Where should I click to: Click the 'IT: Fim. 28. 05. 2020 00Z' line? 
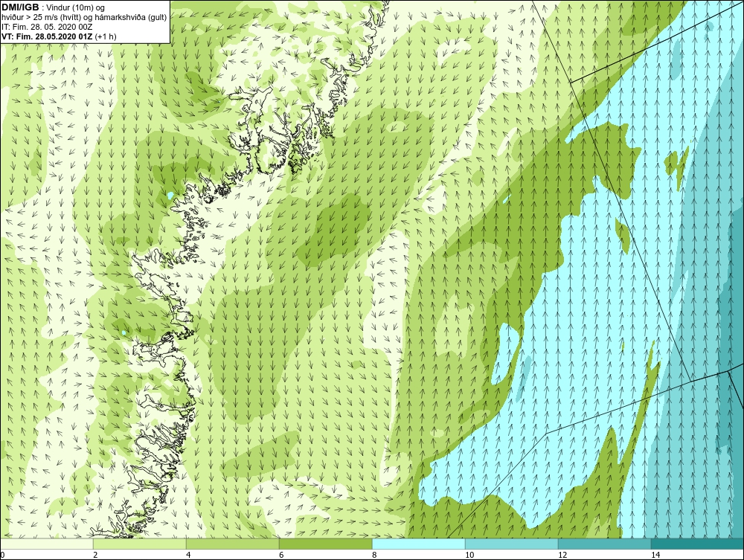[47, 27]
